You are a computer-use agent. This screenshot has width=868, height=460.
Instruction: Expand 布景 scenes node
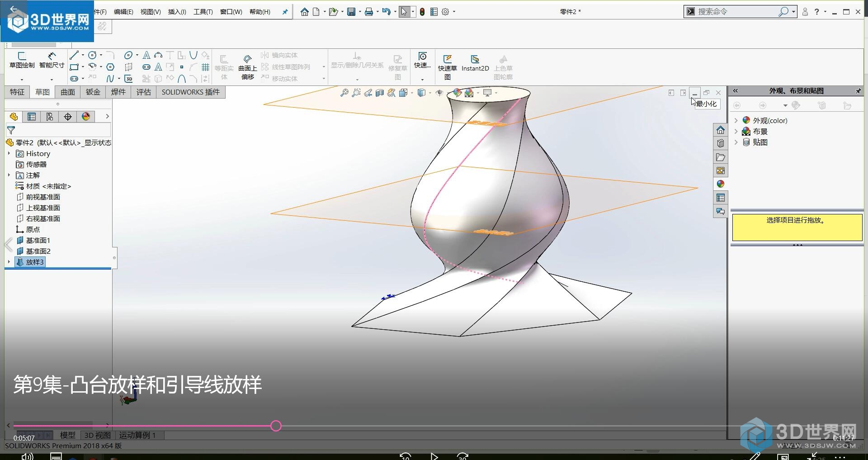(x=736, y=131)
